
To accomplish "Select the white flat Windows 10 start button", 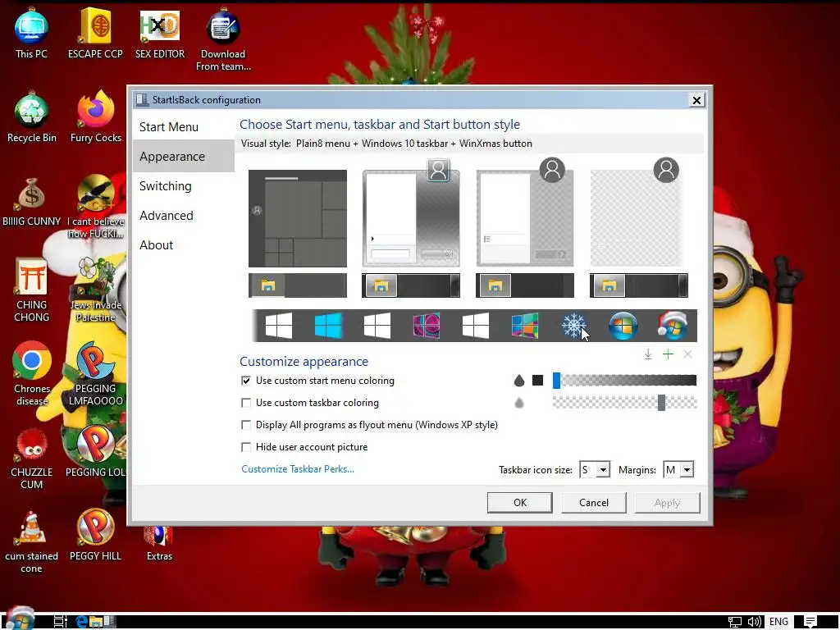I will click(279, 325).
